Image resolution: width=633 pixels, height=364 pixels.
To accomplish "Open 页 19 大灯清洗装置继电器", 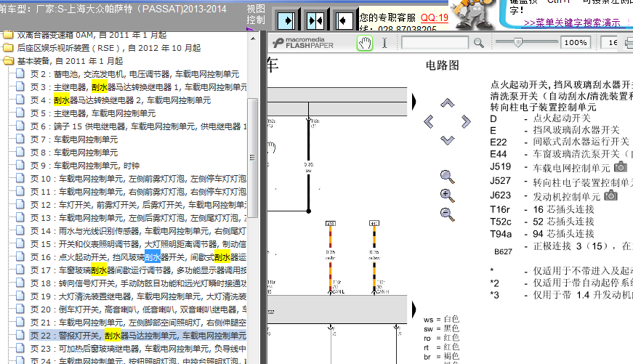I will coord(138,296).
